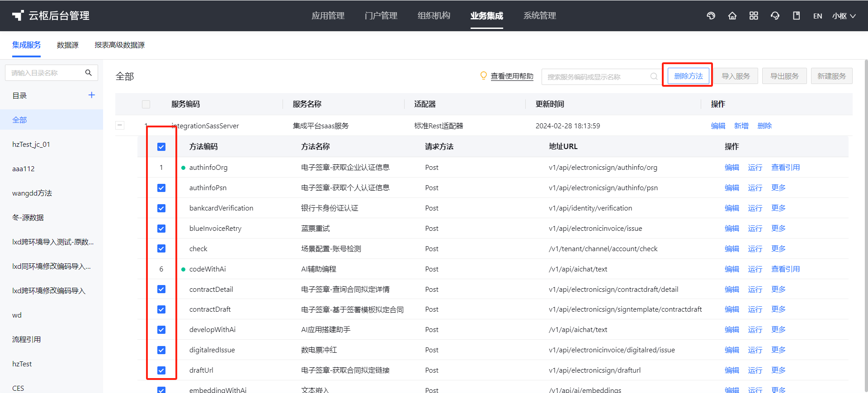Screen dimensions: 868x393
Task: Open 查看使用帮助 link
Action: pyautogui.click(x=512, y=76)
